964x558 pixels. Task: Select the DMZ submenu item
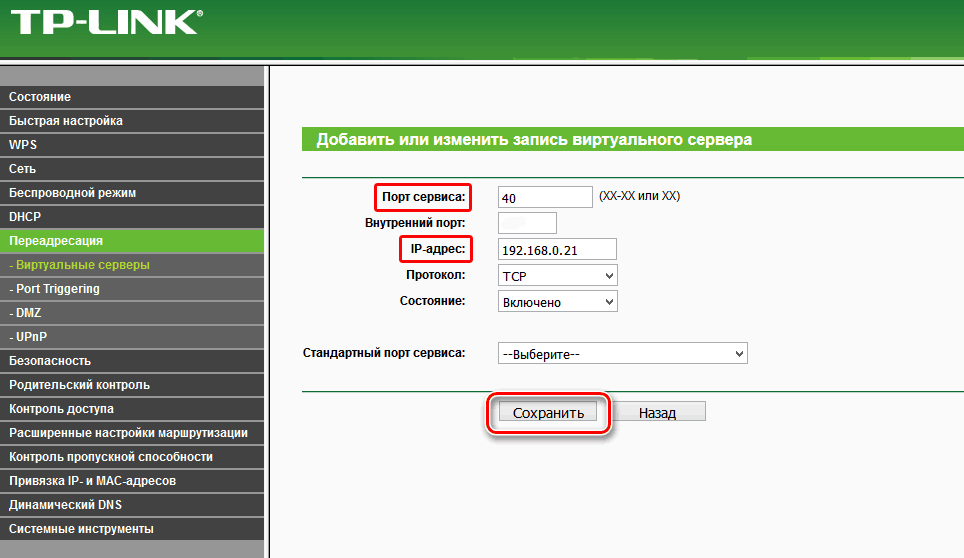tap(132, 313)
